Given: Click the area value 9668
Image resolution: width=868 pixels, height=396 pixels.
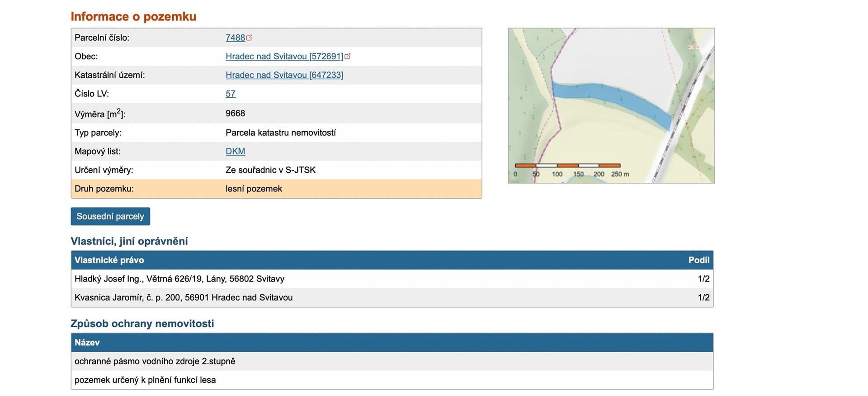Looking at the screenshot, I should pyautogui.click(x=235, y=113).
